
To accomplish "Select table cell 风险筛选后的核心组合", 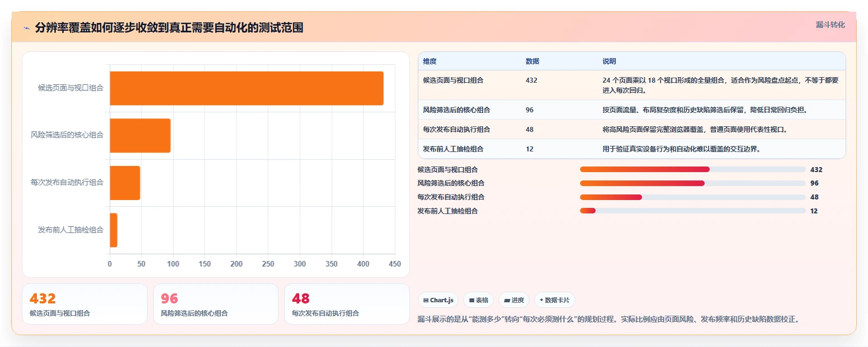I will click(x=456, y=110).
